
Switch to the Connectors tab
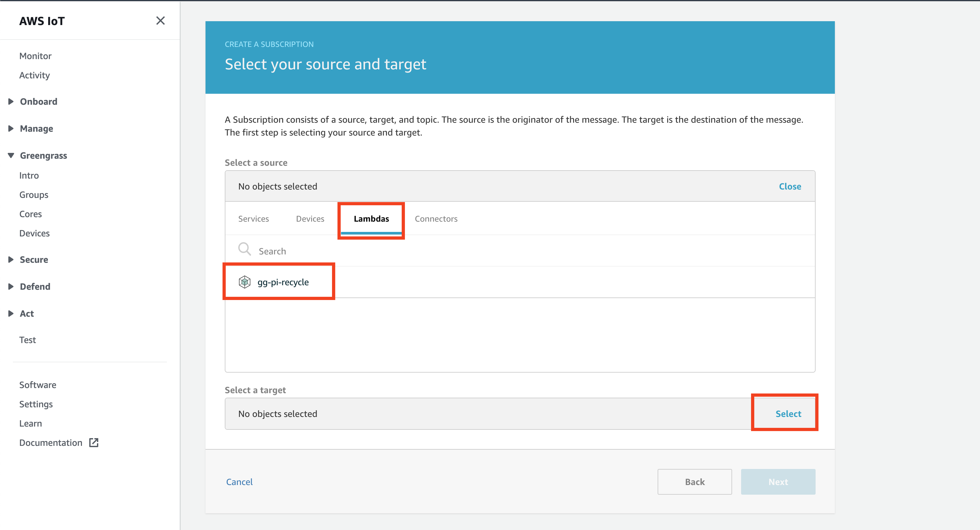click(436, 219)
